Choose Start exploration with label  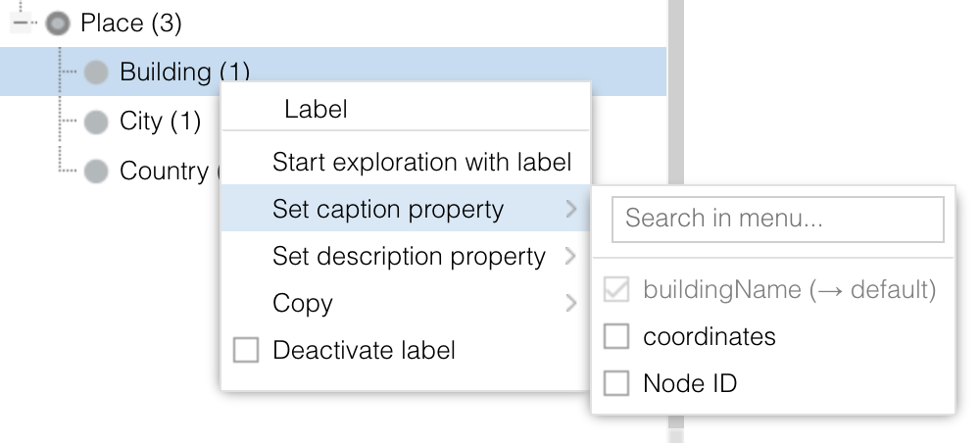pos(421,163)
